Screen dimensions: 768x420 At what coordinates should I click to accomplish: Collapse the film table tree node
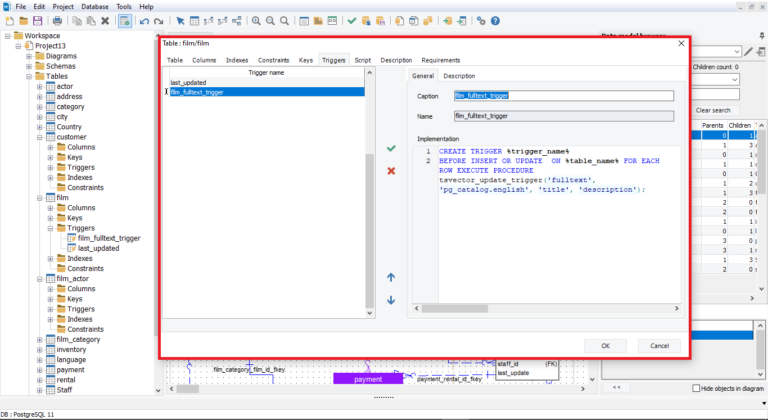click(x=40, y=197)
